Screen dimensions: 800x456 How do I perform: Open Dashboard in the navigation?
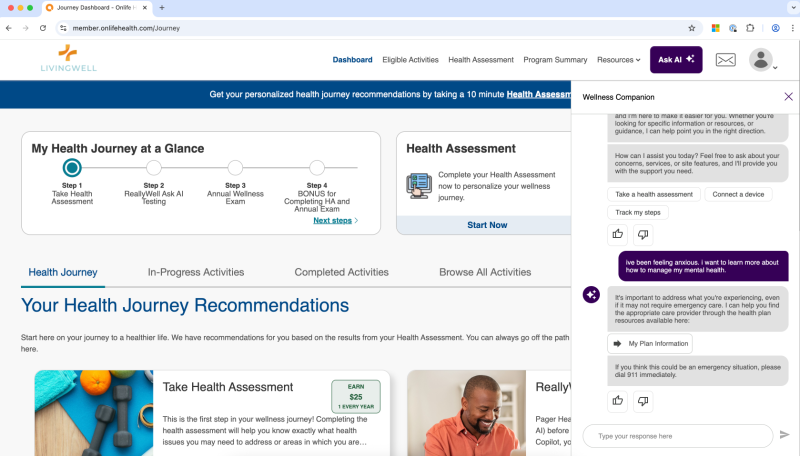[x=353, y=60]
